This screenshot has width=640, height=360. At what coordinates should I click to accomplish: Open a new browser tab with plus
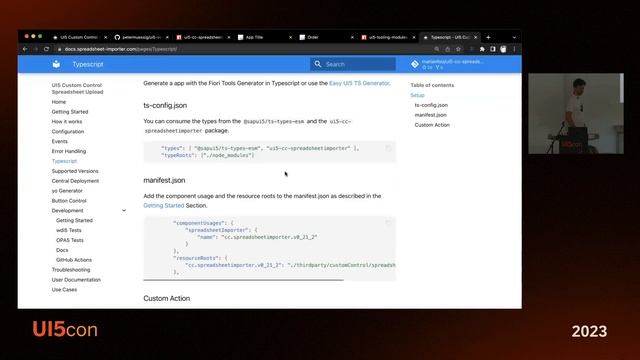coord(488,37)
